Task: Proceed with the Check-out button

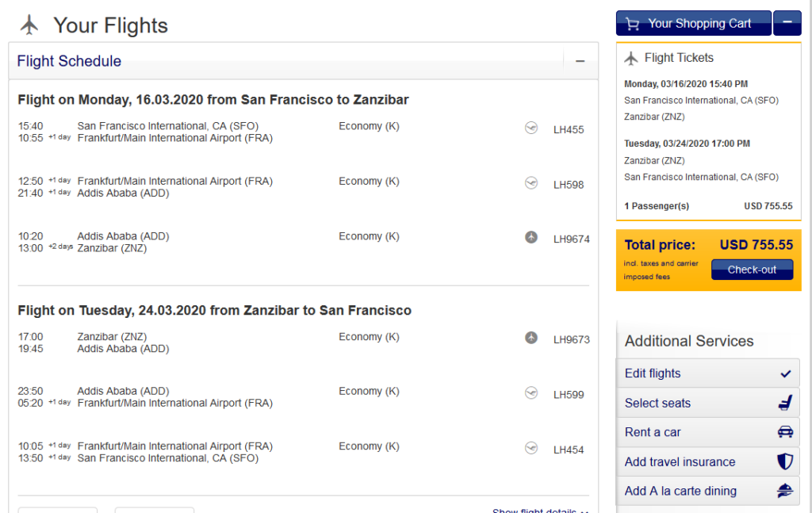Action: point(752,270)
